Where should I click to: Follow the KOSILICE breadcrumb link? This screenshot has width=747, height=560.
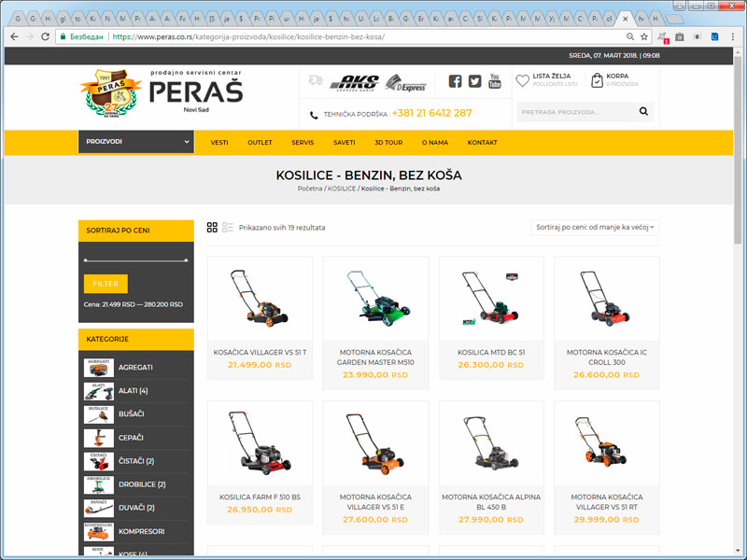click(x=342, y=189)
